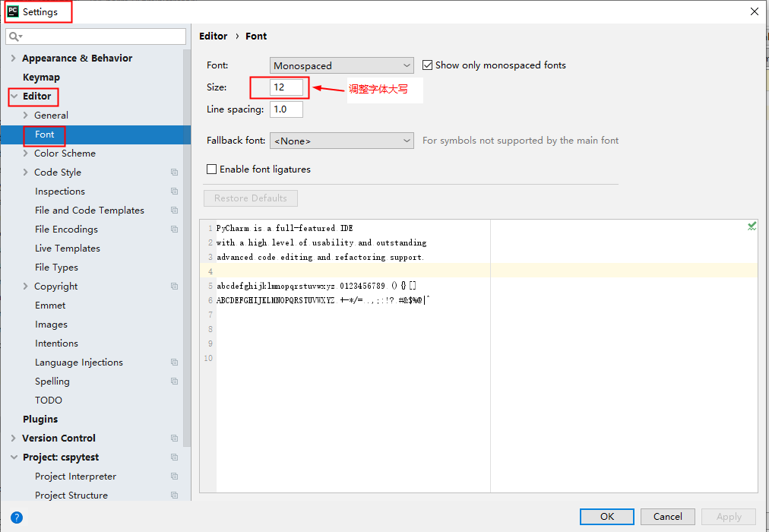Click the Size input field
769x532 pixels.
(286, 87)
